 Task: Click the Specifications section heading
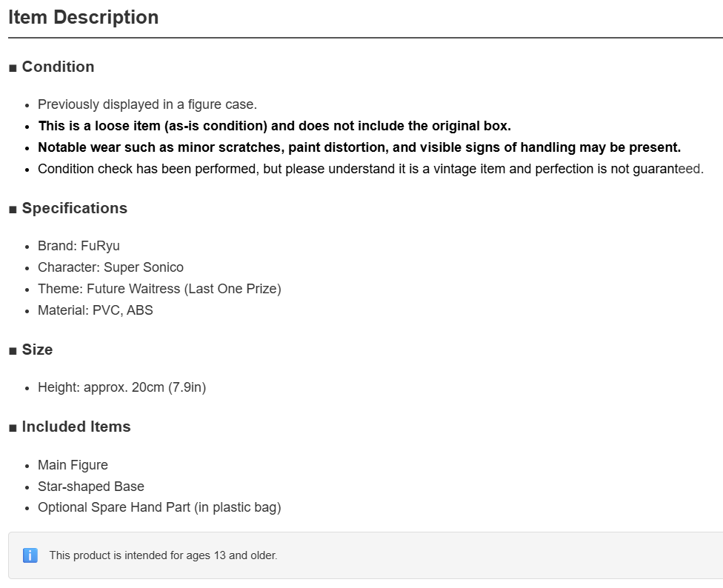click(x=75, y=208)
